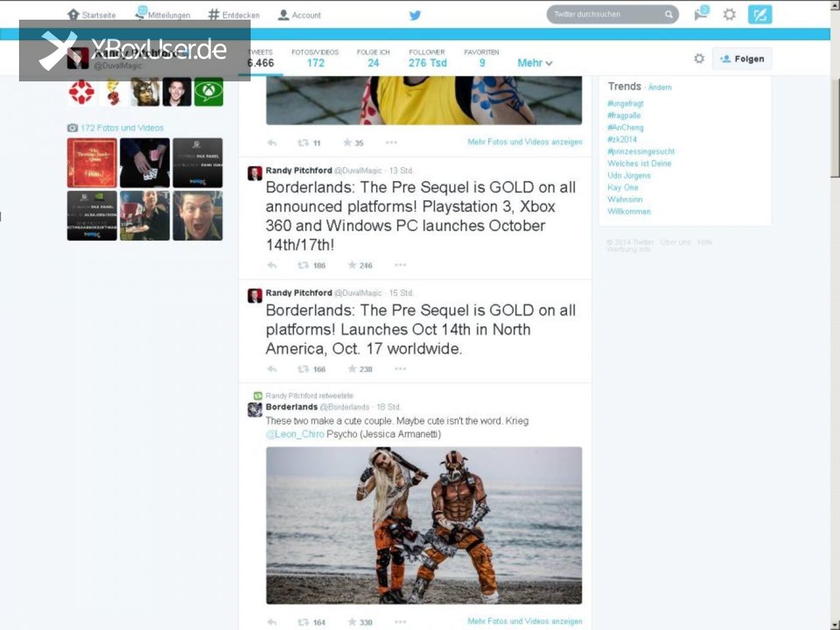Open the playing cards photo thumbnail
The height and width of the screenshot is (630, 840).
point(144,163)
